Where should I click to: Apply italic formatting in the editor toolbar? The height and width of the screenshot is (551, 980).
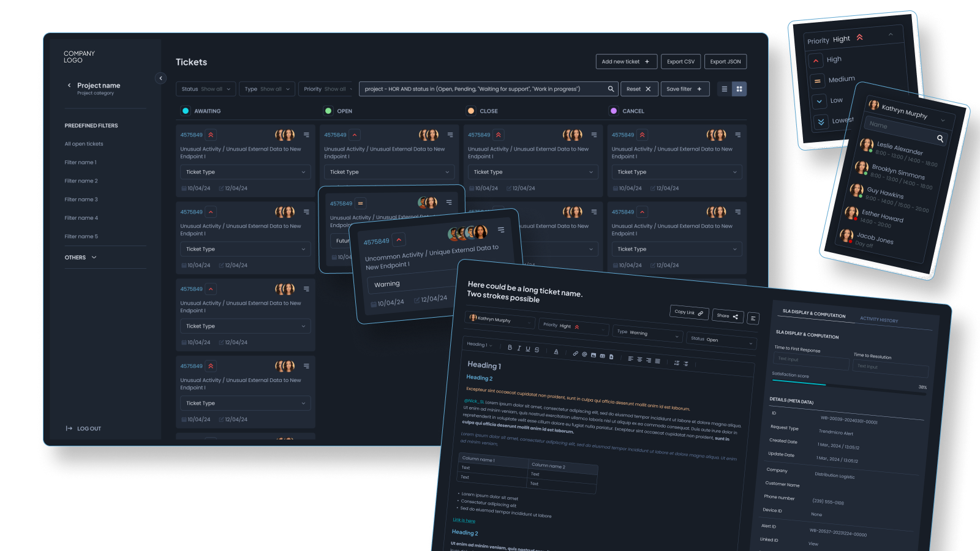[x=519, y=348]
